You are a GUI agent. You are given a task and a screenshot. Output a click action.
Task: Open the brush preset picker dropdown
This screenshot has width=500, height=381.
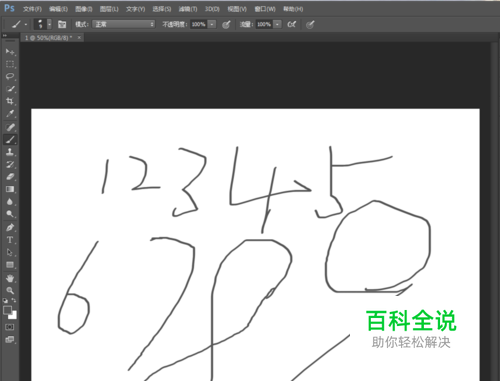pos(49,24)
